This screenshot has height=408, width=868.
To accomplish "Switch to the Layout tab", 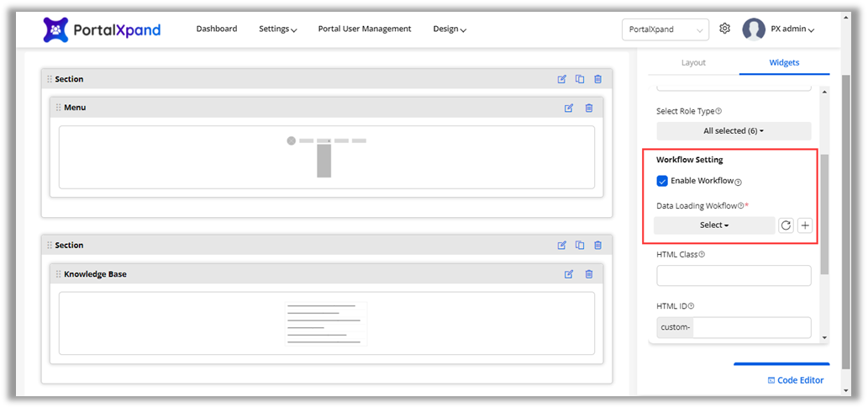I will pos(693,63).
